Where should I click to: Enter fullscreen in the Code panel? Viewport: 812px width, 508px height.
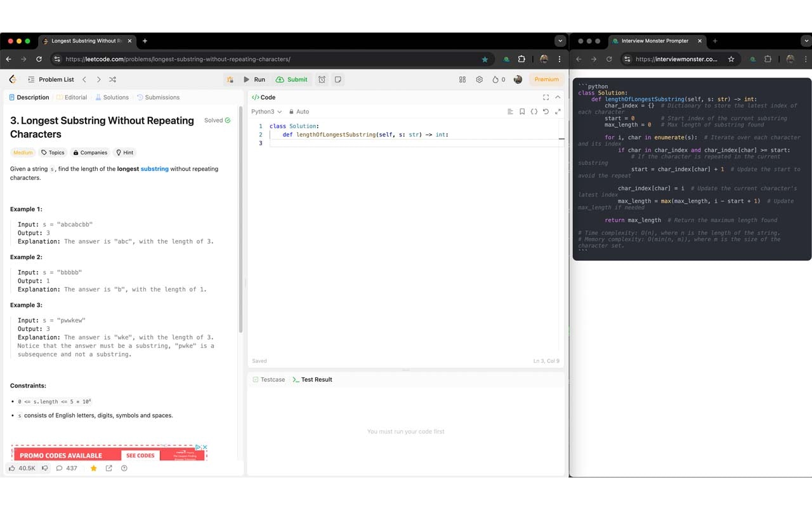tap(546, 97)
